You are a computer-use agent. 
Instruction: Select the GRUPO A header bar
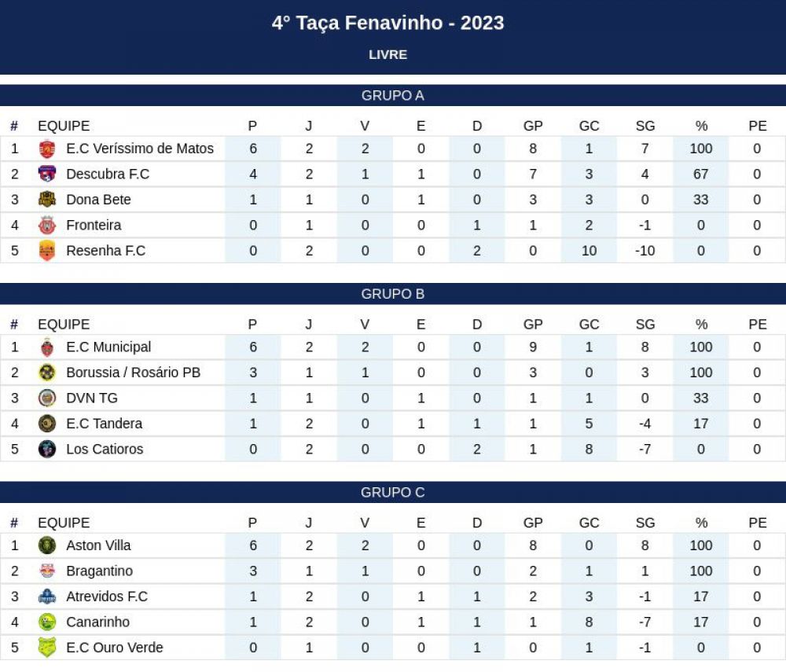coord(393,95)
